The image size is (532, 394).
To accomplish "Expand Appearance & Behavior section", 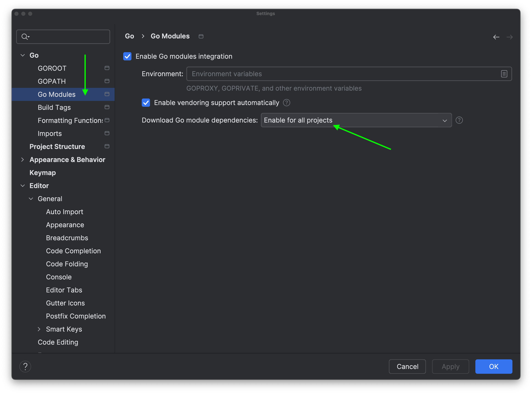I will coord(23,160).
